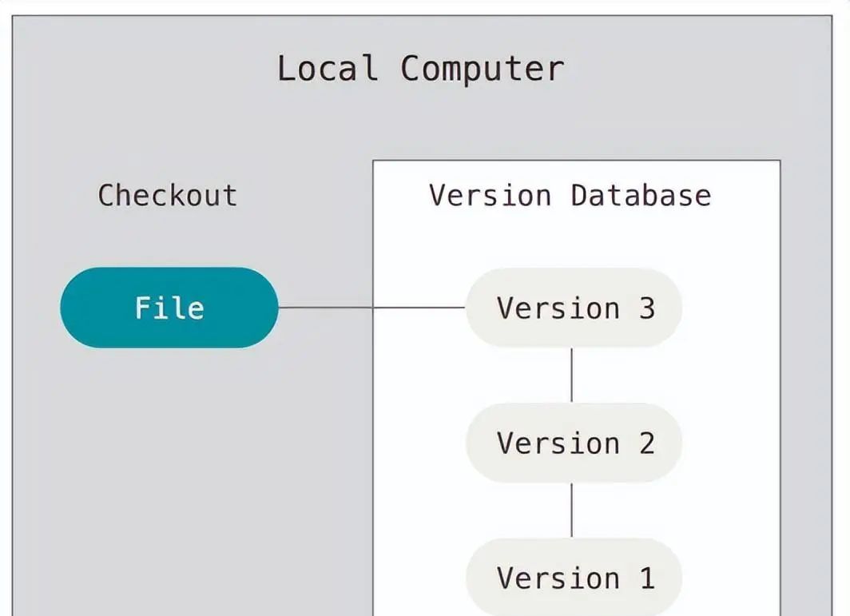Click the number 1 in the Version 1 node

click(647, 578)
